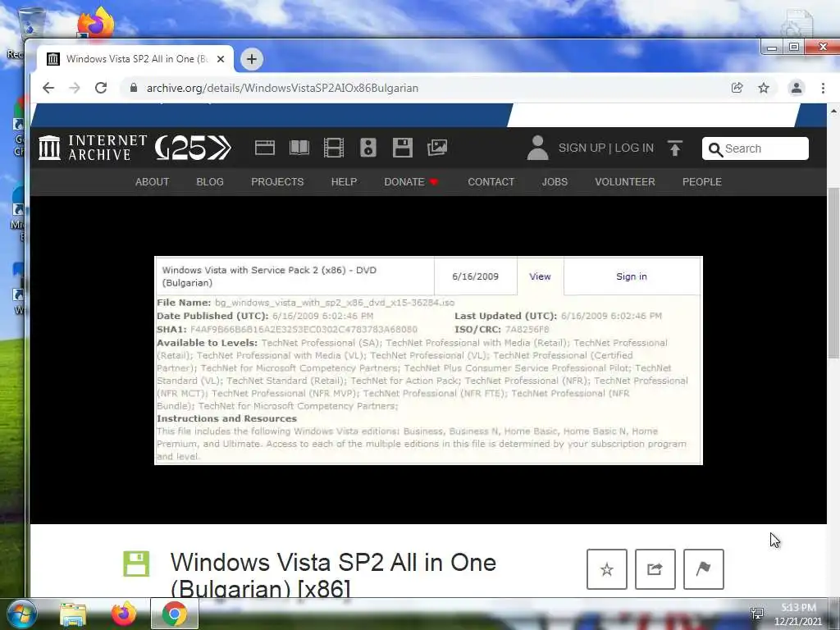Viewport: 840px width, 630px height.
Task: Click the 25th anniversary logo
Action: point(193,148)
